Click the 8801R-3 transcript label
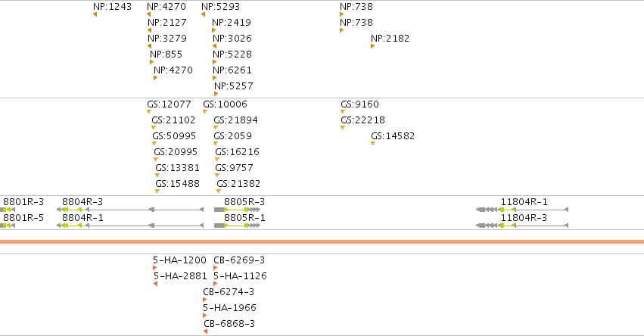 [x=23, y=202]
